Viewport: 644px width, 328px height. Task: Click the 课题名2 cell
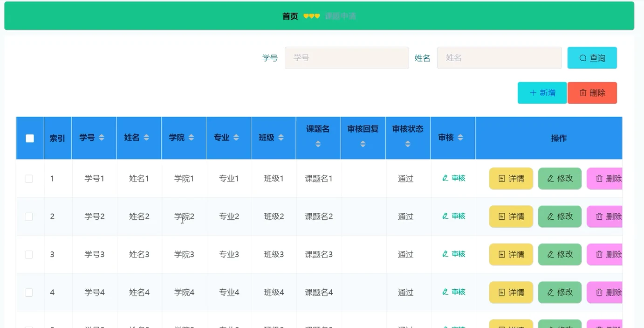(319, 216)
